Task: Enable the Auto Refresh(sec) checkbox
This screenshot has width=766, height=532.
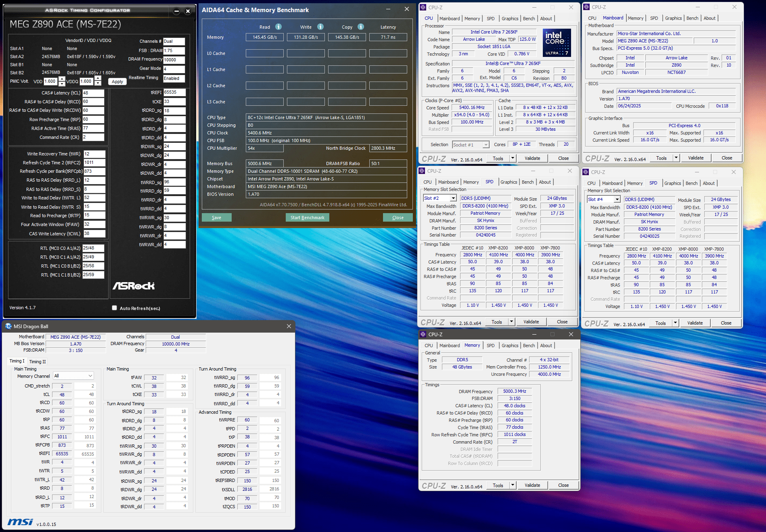Action: [115, 308]
